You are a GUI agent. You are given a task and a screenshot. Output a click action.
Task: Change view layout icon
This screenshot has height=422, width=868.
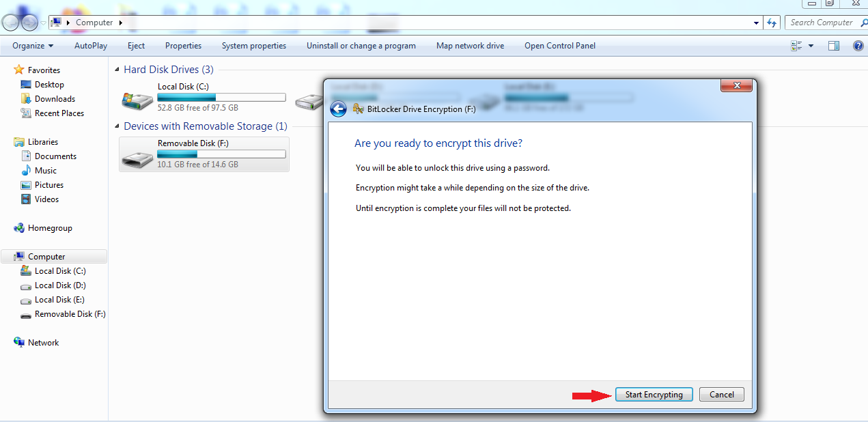(796, 46)
